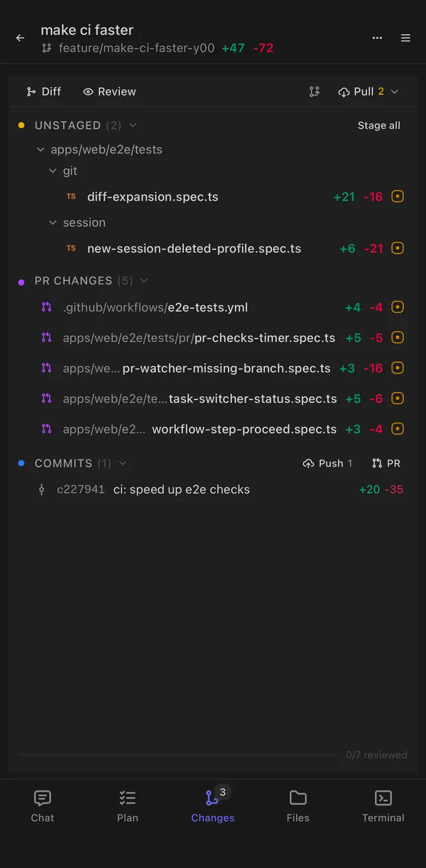Click the 0/7 reviewed progress label
426x868 pixels.
point(376,755)
